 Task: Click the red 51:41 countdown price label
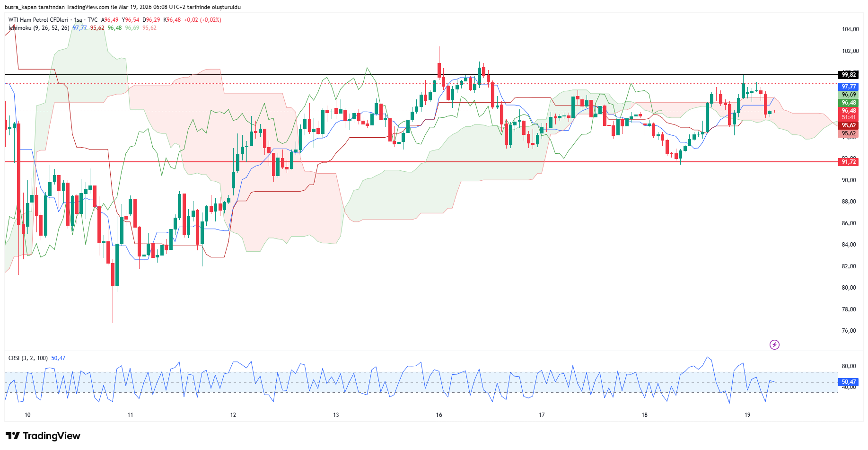point(849,117)
